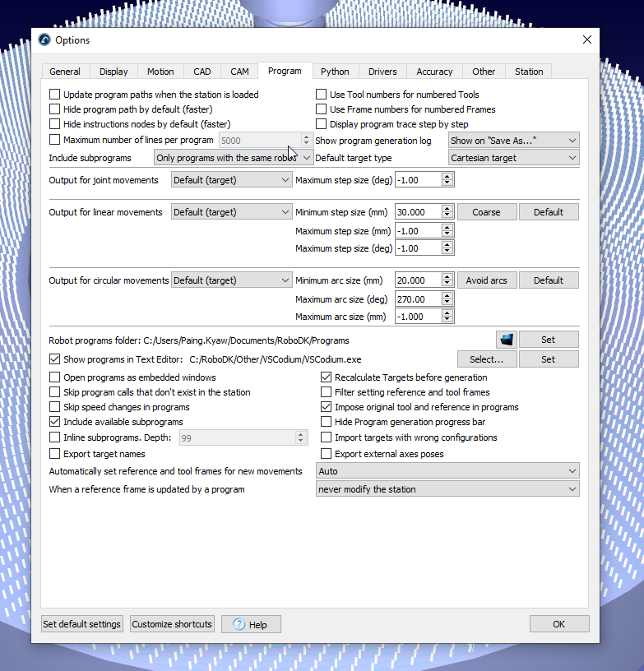The width and height of the screenshot is (644, 671).
Task: Toggle Export target names checkbox
Action: (x=55, y=453)
